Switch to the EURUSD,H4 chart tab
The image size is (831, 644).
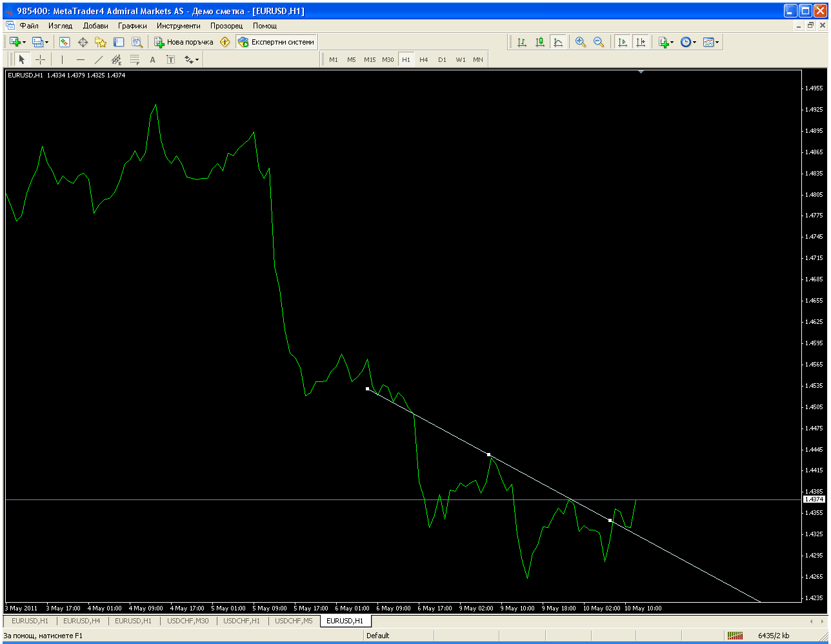[81, 621]
